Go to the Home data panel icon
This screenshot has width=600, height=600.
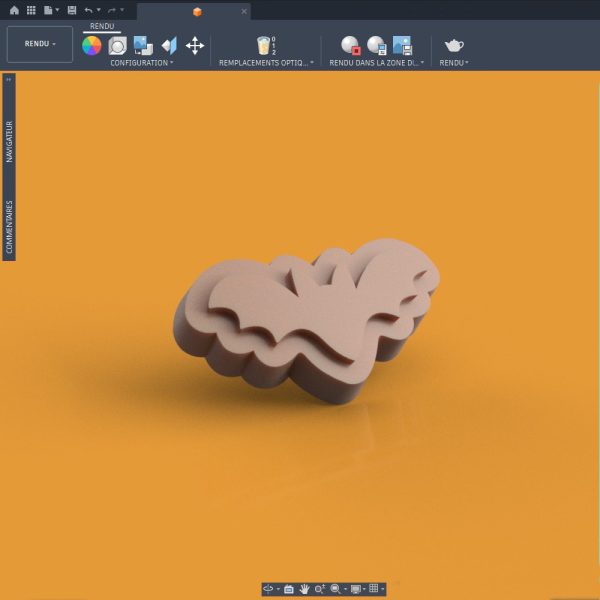click(14, 10)
